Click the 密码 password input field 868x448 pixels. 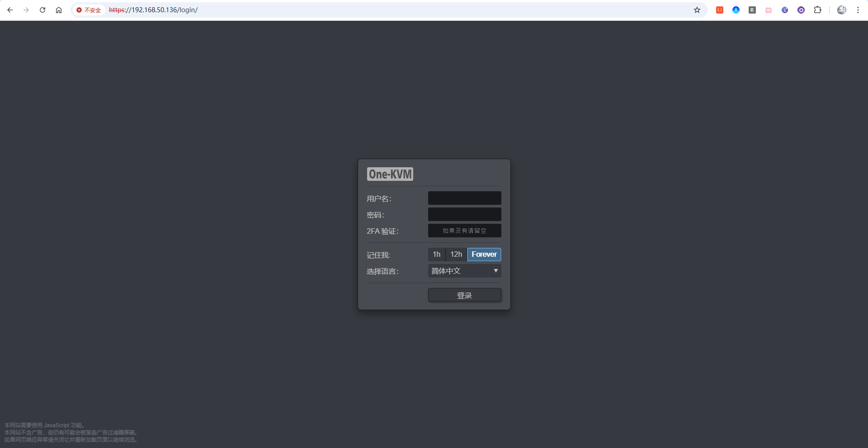(464, 214)
